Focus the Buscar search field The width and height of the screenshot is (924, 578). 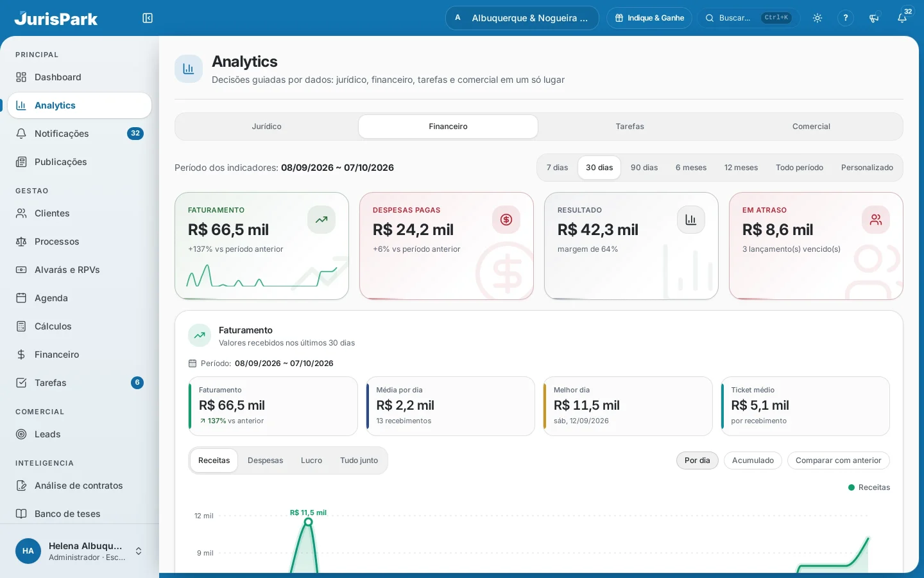click(748, 18)
